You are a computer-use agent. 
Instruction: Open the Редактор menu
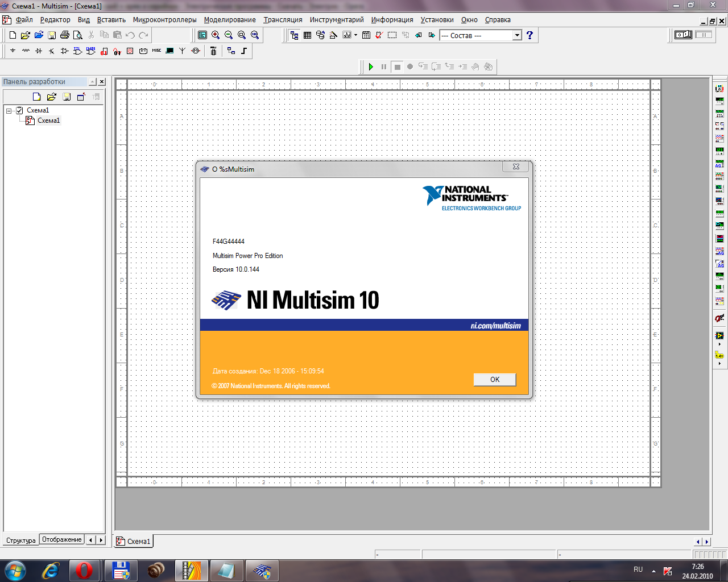(55, 20)
